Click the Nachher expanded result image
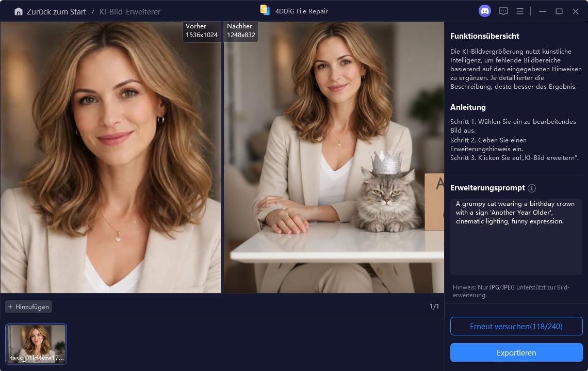Screen dimensions: 588x371 (334, 157)
